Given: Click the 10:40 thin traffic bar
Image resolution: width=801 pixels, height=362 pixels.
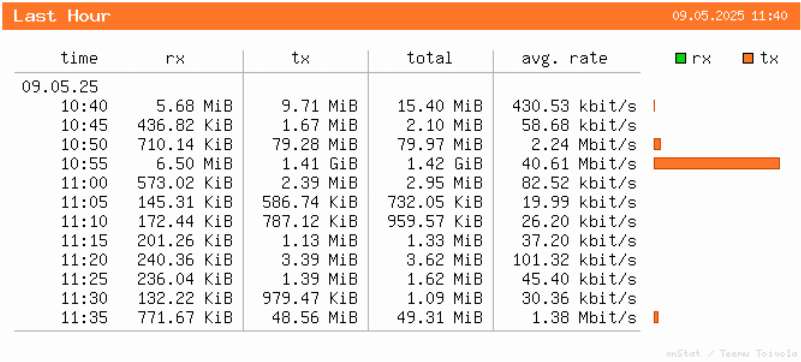Looking at the screenshot, I should [x=654, y=106].
